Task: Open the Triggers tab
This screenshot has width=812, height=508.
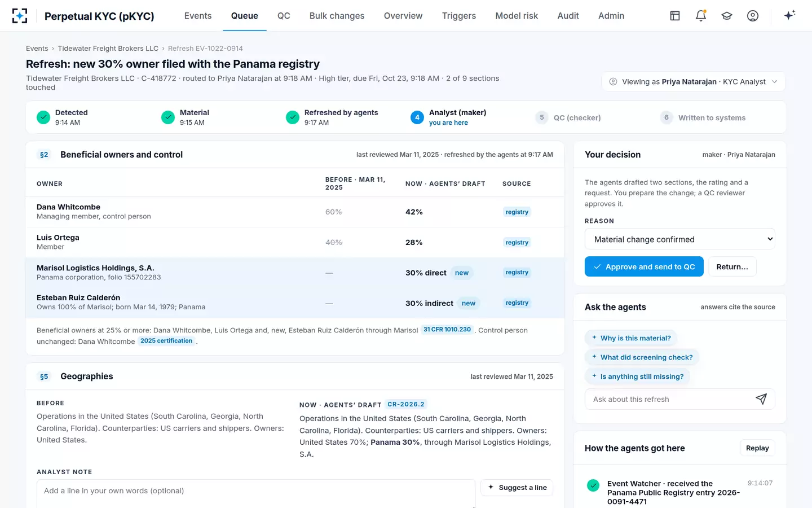Action: click(459, 16)
